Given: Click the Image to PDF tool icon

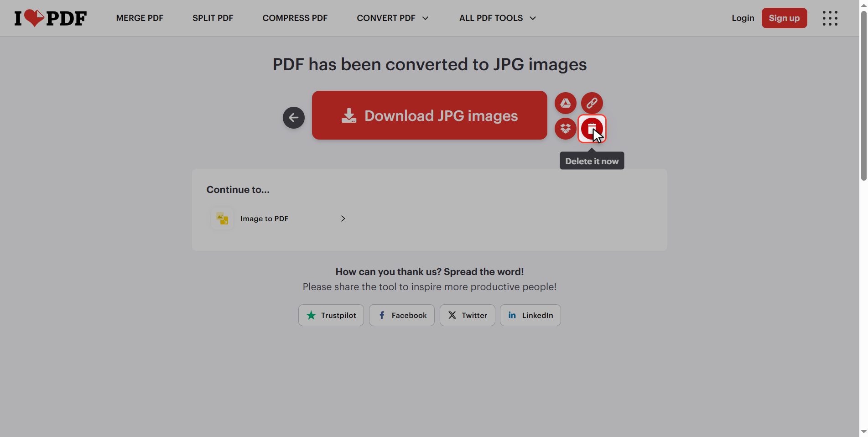Looking at the screenshot, I should 222,218.
